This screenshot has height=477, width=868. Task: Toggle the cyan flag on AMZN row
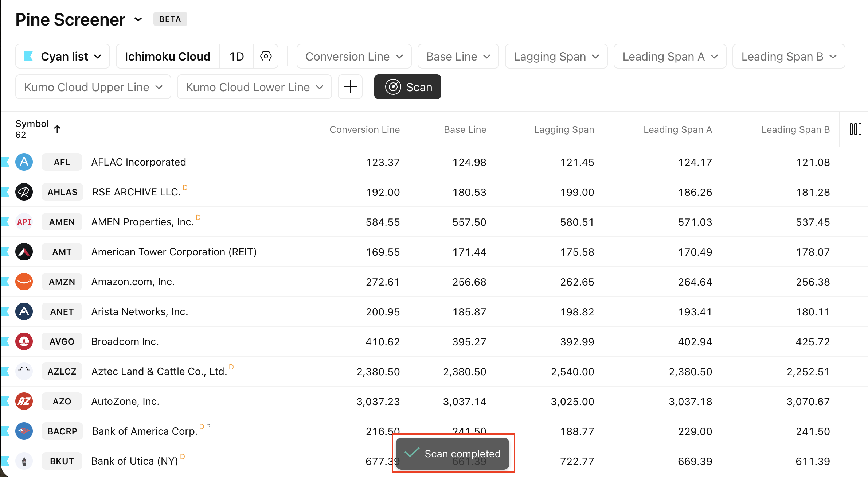click(x=5, y=282)
